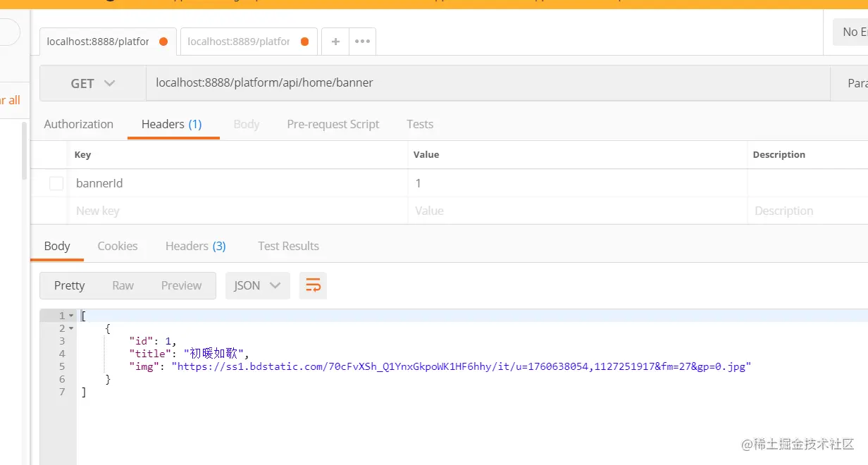This screenshot has width=868, height=465.
Task: Click the Value column header
Action: tap(426, 155)
